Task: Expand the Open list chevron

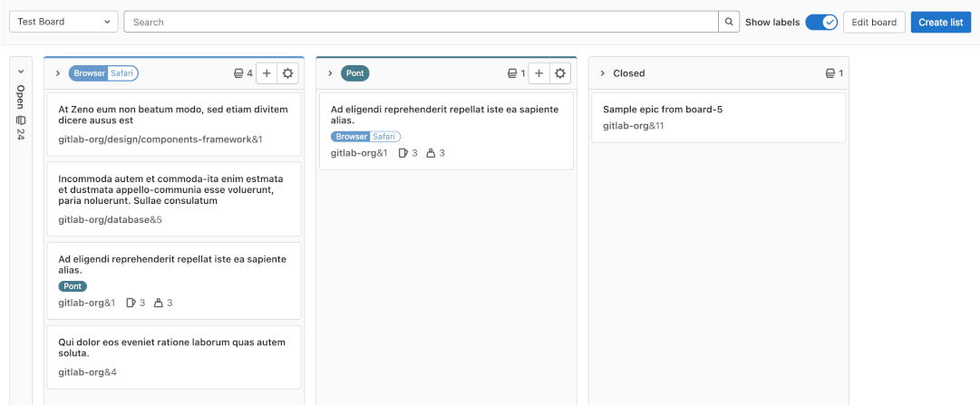Action: click(20, 71)
